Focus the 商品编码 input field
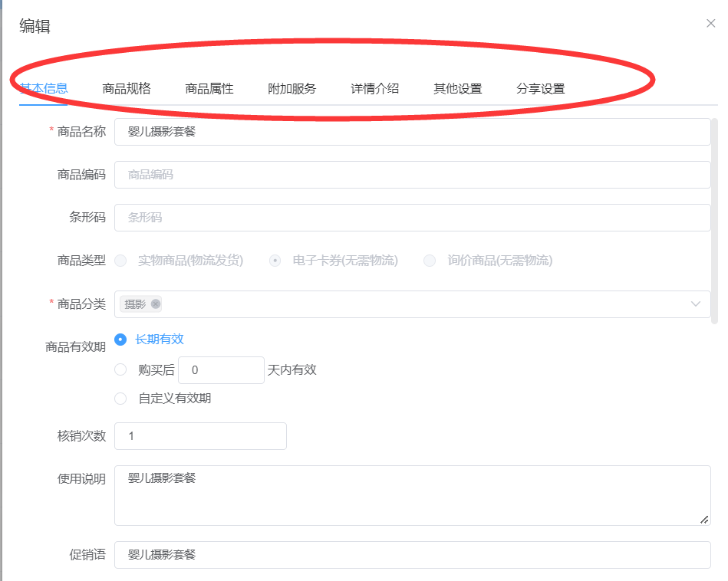 [x=412, y=175]
